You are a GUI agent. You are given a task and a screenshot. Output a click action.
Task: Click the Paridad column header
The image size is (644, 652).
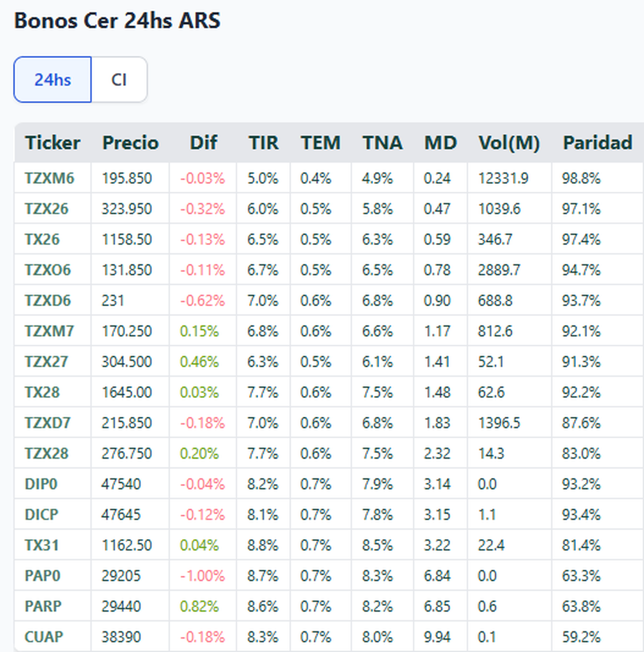pos(597,143)
